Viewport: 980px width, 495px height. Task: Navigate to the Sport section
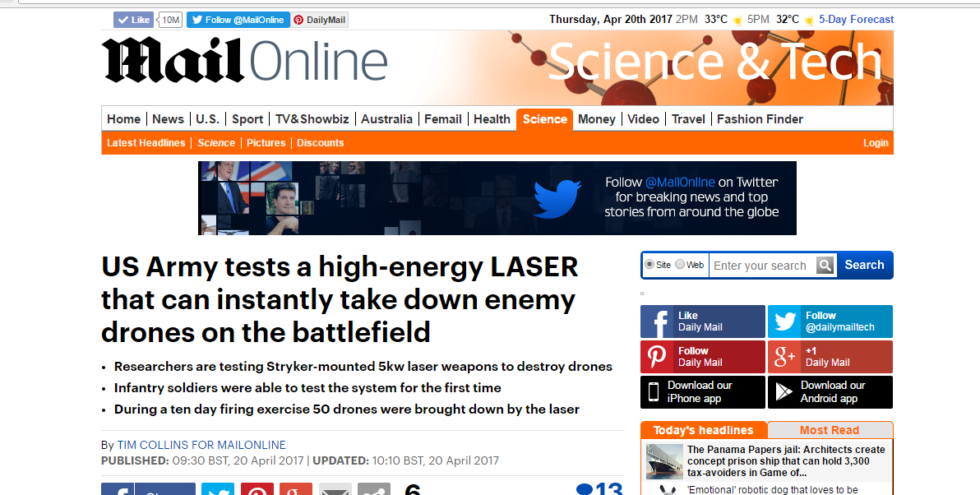click(247, 119)
